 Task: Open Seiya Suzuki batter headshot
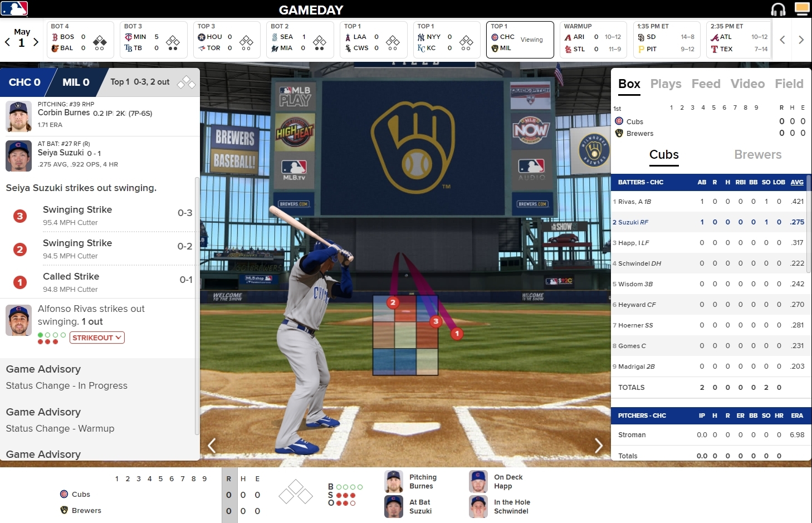19,156
